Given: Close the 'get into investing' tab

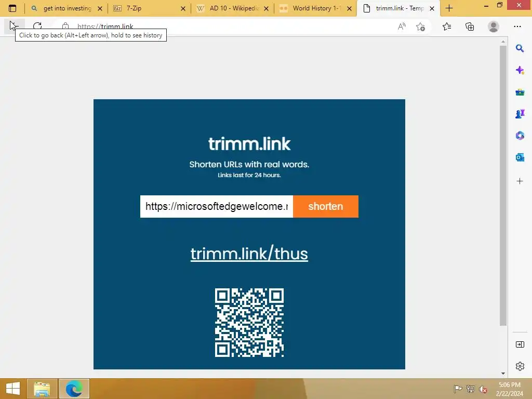Looking at the screenshot, I should 100,8.
